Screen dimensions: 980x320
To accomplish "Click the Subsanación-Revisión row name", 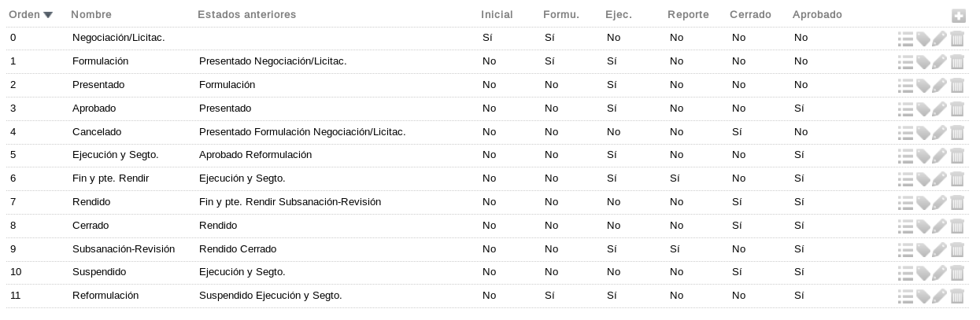I will coord(124,249).
